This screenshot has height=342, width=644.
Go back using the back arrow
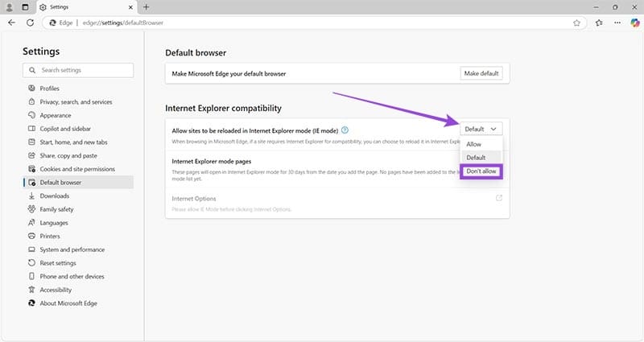(11, 23)
